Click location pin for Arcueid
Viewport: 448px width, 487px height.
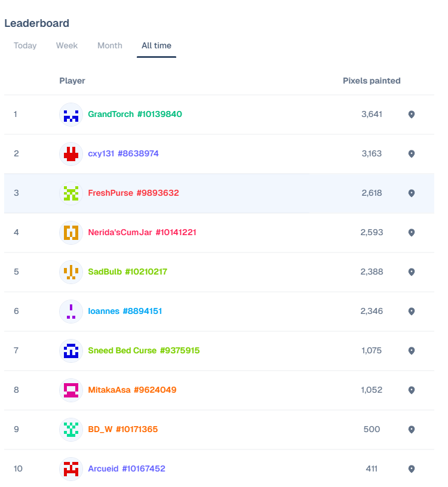pyautogui.click(x=411, y=469)
